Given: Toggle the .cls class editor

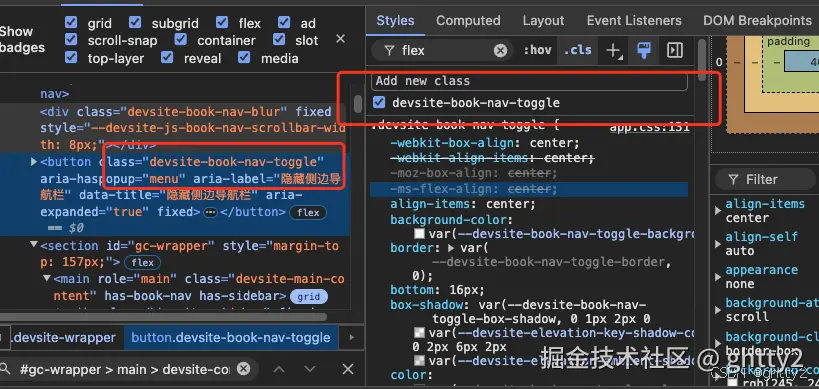Looking at the screenshot, I should [578, 50].
